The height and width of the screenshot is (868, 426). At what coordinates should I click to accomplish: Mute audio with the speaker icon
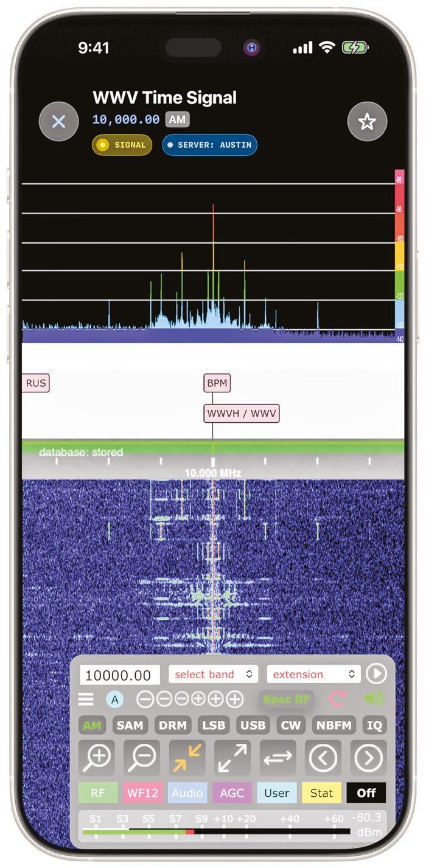[374, 699]
